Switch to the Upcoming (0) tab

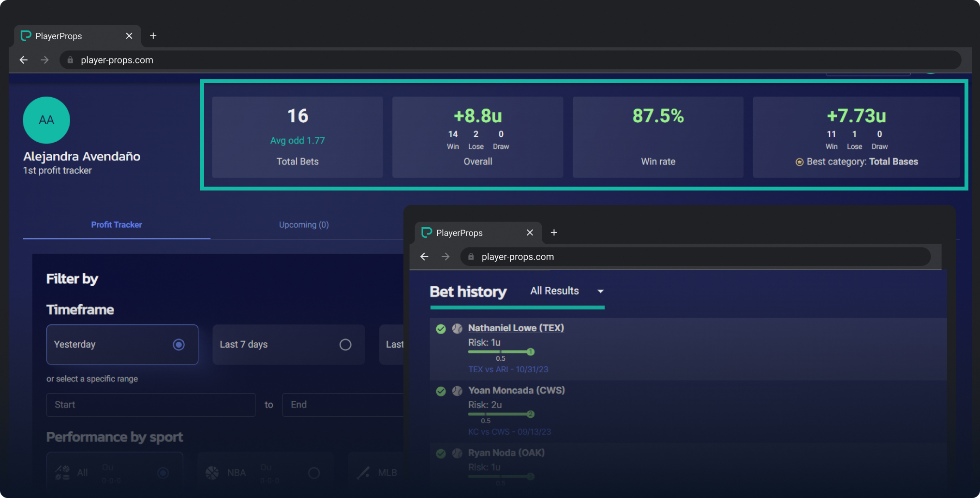[304, 225]
